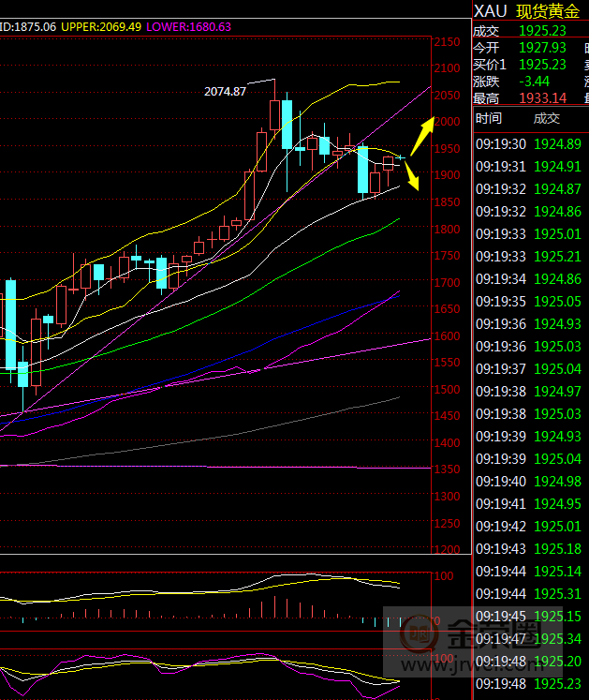Click the XAU symbol code
Viewport: 589px width, 700px height.
click(491, 10)
